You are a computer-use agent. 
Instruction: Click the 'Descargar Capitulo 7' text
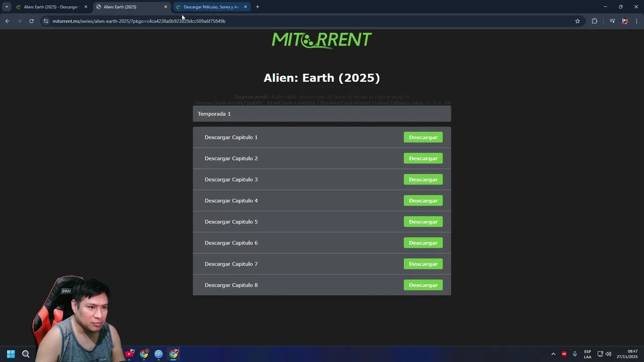click(x=231, y=264)
